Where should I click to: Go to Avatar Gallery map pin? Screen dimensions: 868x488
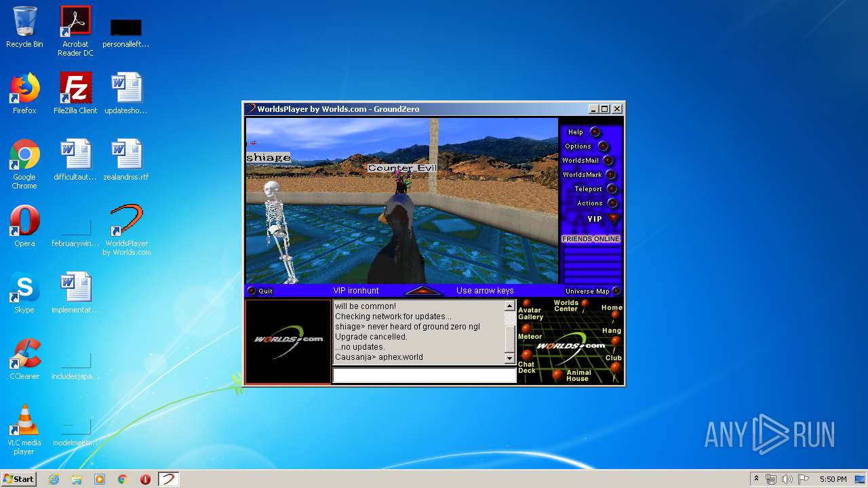pyautogui.click(x=526, y=304)
